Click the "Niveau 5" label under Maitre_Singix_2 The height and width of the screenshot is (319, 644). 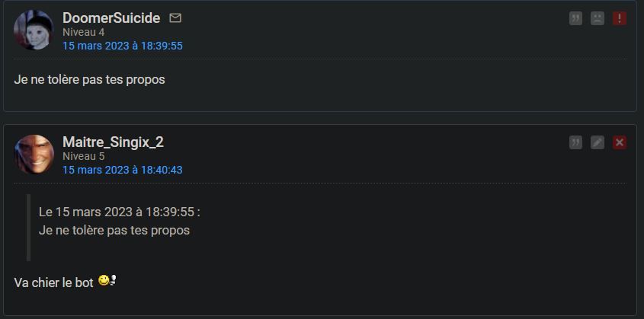coord(83,156)
